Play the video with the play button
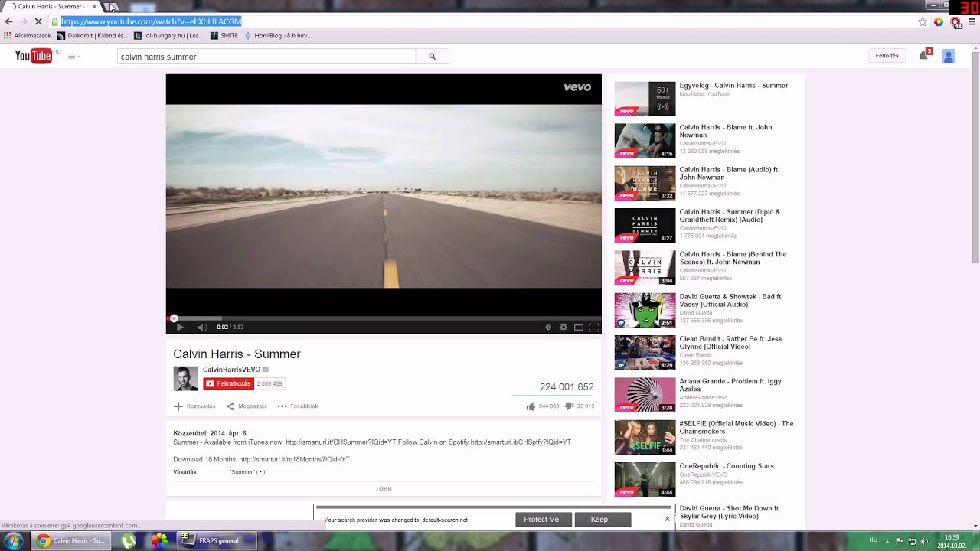 coord(180,327)
